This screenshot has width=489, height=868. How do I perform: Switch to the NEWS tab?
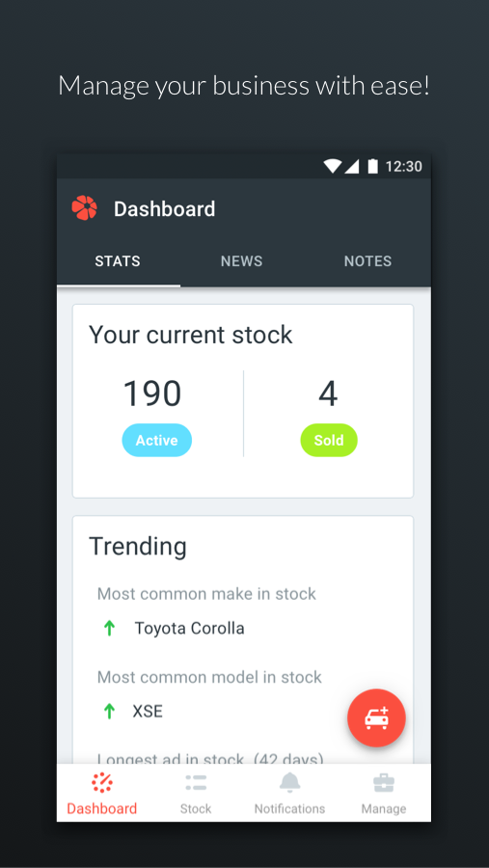242,261
